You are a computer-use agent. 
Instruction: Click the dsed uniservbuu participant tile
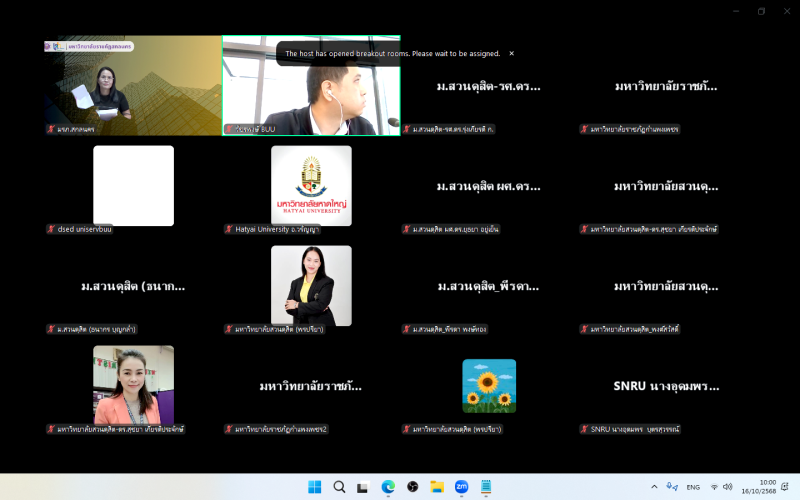pyautogui.click(x=133, y=186)
